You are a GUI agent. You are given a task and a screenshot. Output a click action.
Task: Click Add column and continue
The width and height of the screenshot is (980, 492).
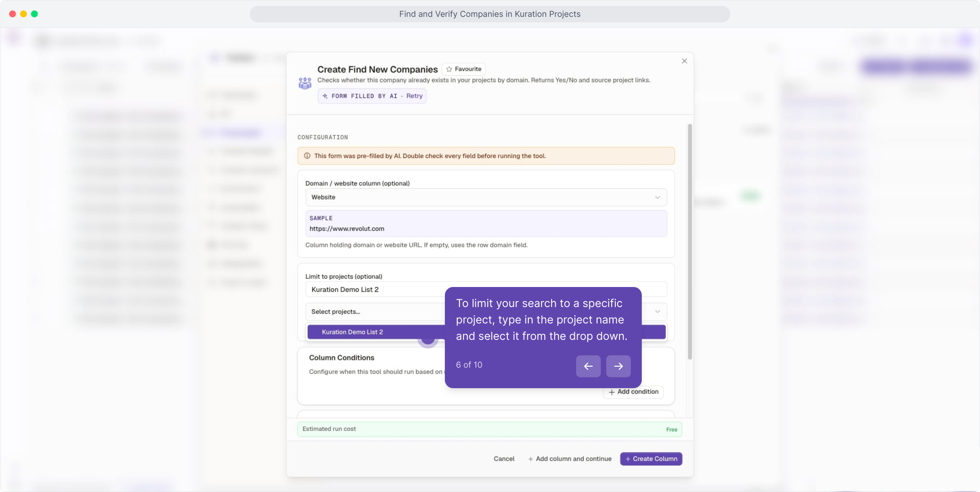click(570, 459)
